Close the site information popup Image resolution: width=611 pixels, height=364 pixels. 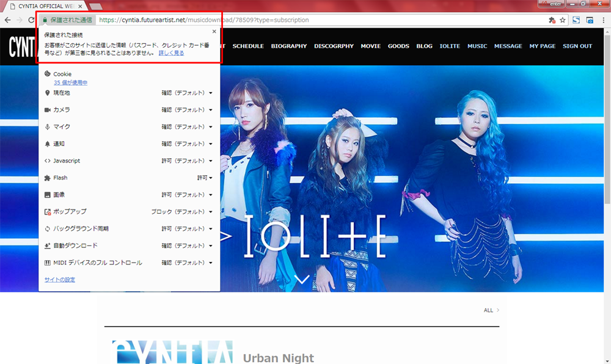coord(214,32)
